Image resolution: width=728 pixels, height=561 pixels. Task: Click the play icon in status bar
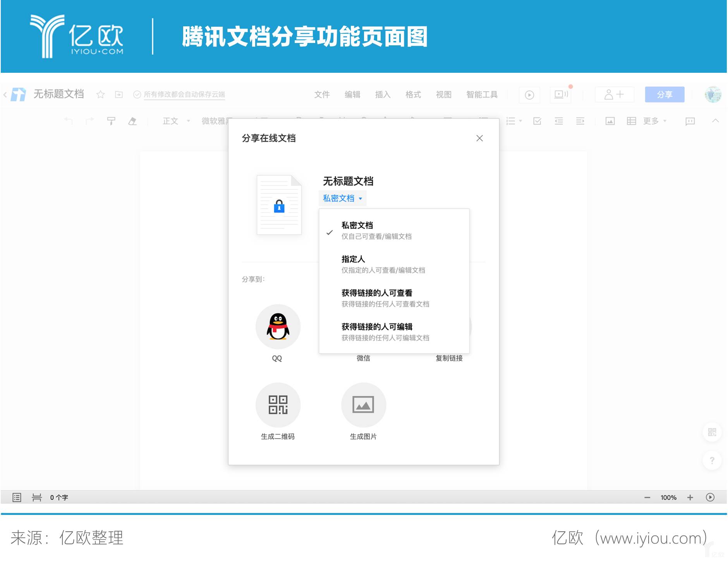710,498
